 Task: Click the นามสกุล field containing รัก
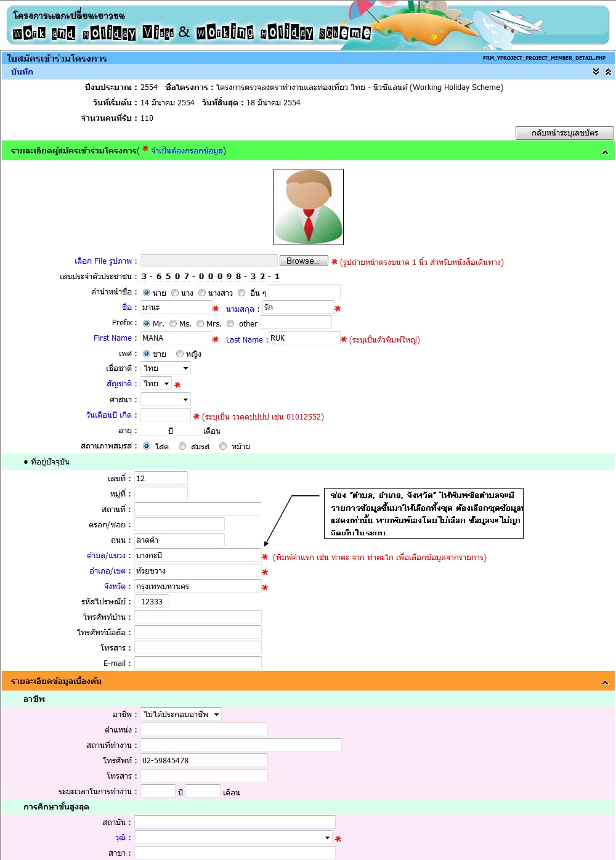[298, 307]
